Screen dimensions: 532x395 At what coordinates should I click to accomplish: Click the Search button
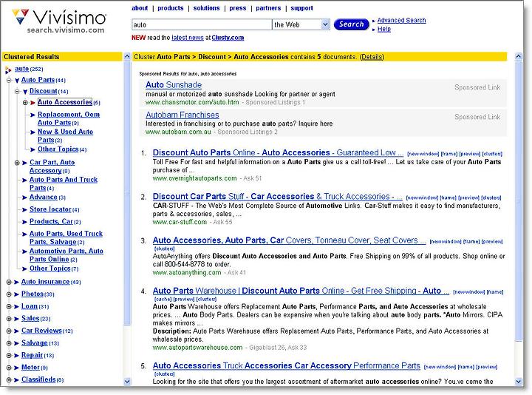click(351, 24)
